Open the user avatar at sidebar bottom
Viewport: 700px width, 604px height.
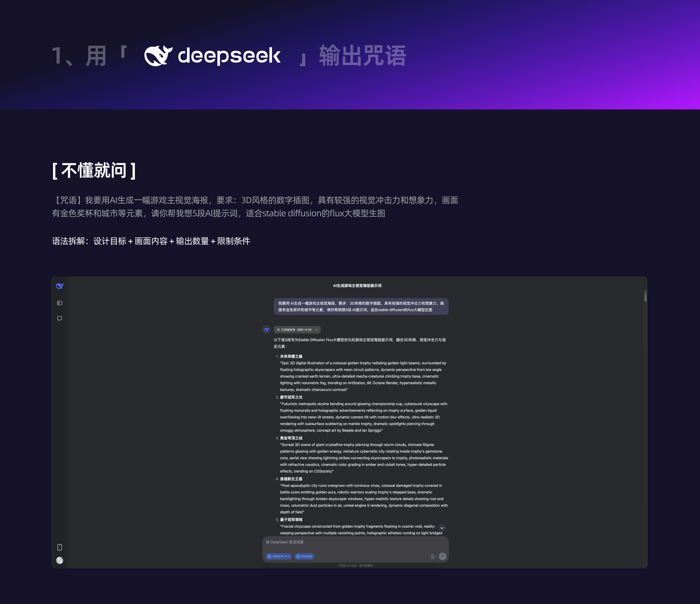point(60,560)
